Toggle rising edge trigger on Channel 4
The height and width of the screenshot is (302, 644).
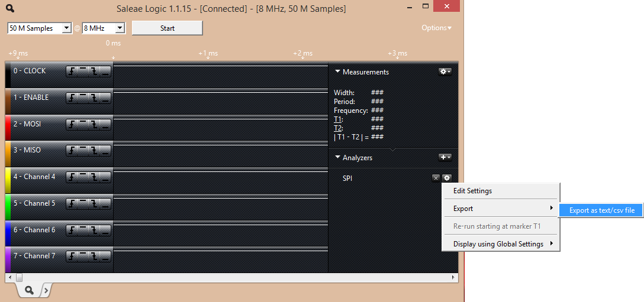click(x=72, y=177)
